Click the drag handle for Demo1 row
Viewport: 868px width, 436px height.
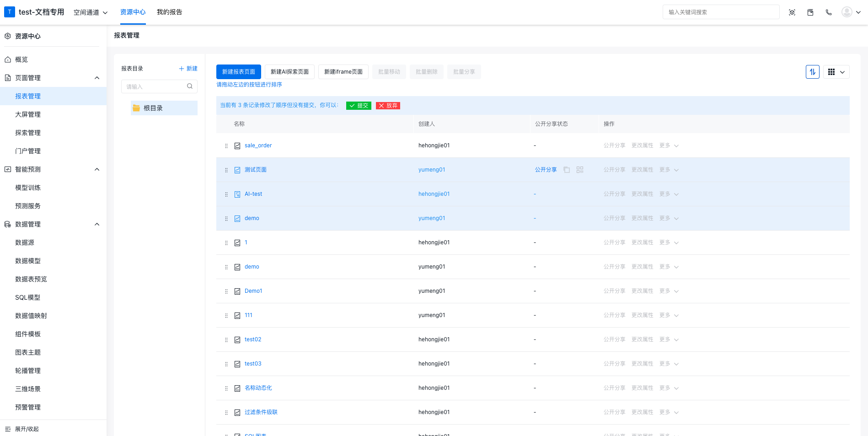[226, 291]
